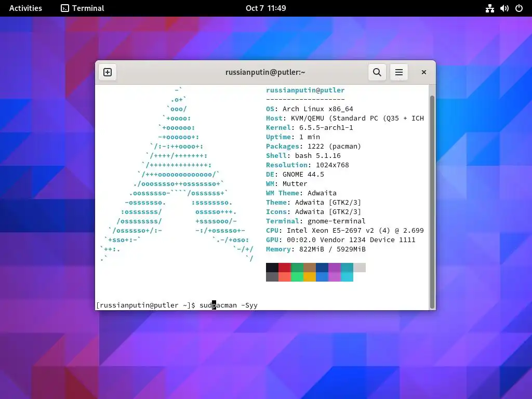Click the 'OS: Arch Linux x86_64' line
Viewport: 532px width, 399px height.
click(x=310, y=109)
